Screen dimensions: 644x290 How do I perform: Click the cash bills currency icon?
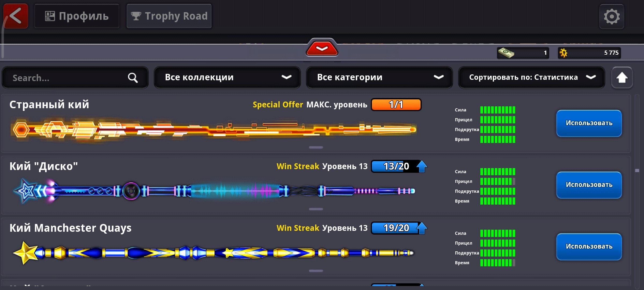tap(506, 53)
